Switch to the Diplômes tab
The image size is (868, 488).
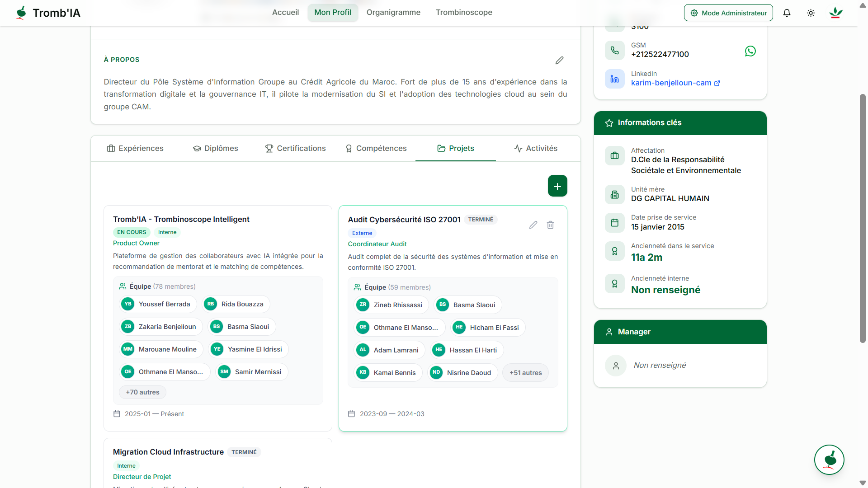[215, 148]
